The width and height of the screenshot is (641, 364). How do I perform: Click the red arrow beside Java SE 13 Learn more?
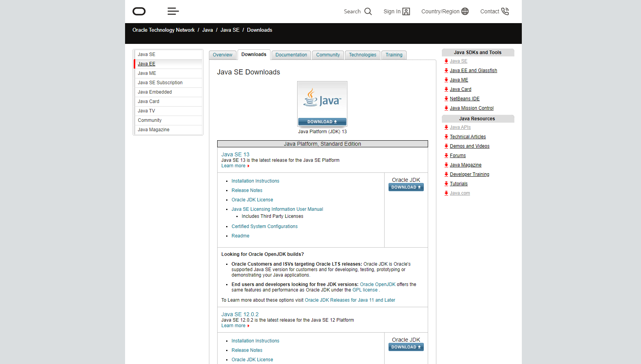[248, 166]
